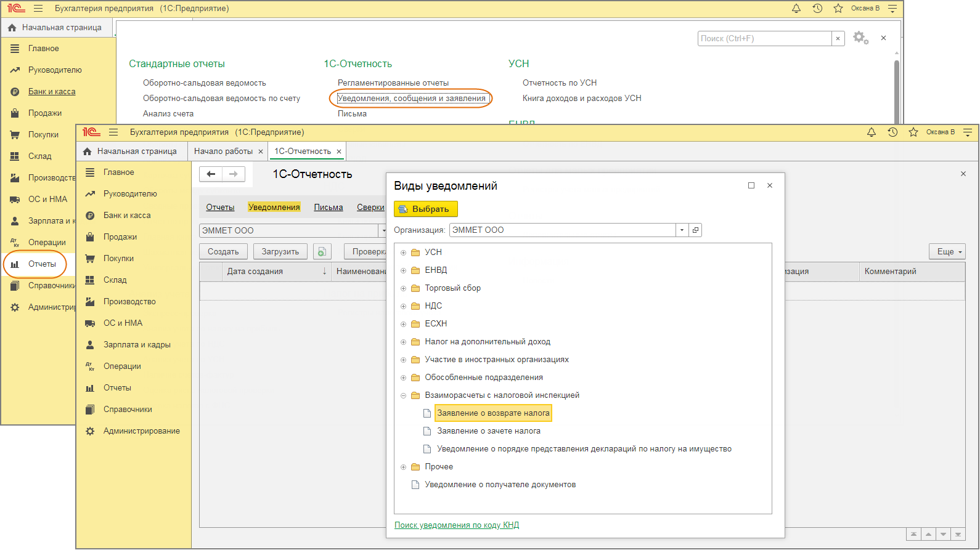Open the Еще dropdown button

(x=947, y=251)
